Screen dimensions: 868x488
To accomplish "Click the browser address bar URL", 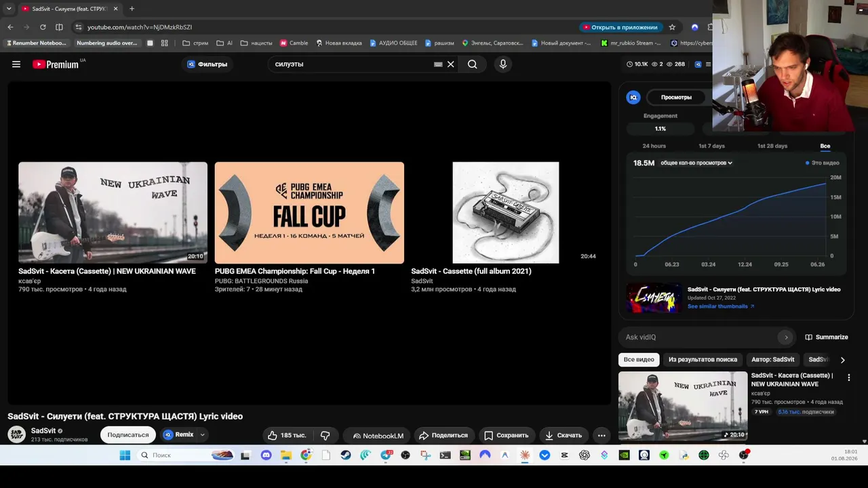I will point(140,27).
